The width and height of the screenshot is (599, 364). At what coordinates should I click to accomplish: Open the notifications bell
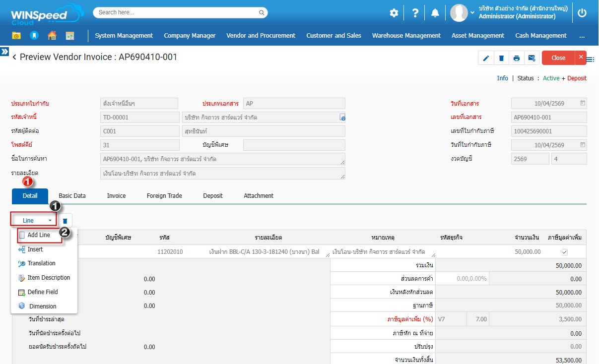coord(435,13)
